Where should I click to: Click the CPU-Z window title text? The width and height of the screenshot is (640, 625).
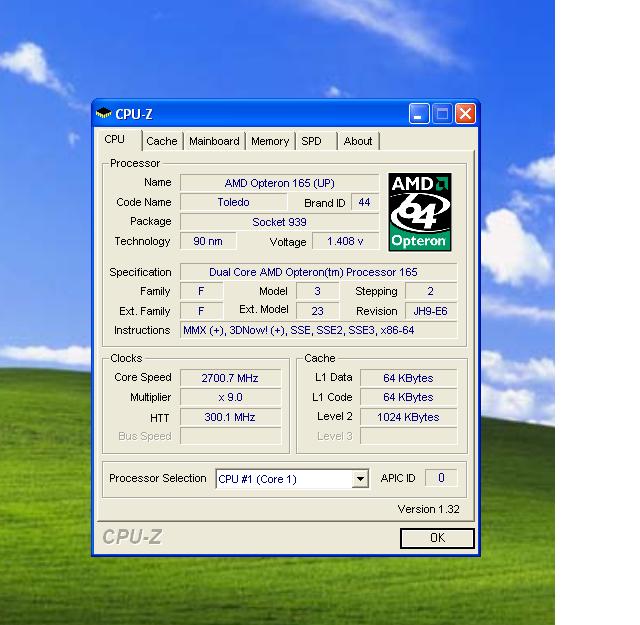pyautogui.click(x=134, y=114)
